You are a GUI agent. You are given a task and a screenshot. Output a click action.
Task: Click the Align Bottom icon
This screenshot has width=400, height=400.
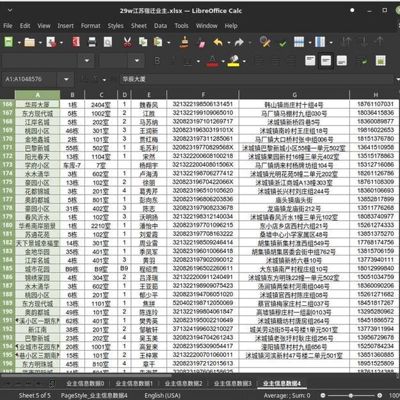[x=342, y=61]
